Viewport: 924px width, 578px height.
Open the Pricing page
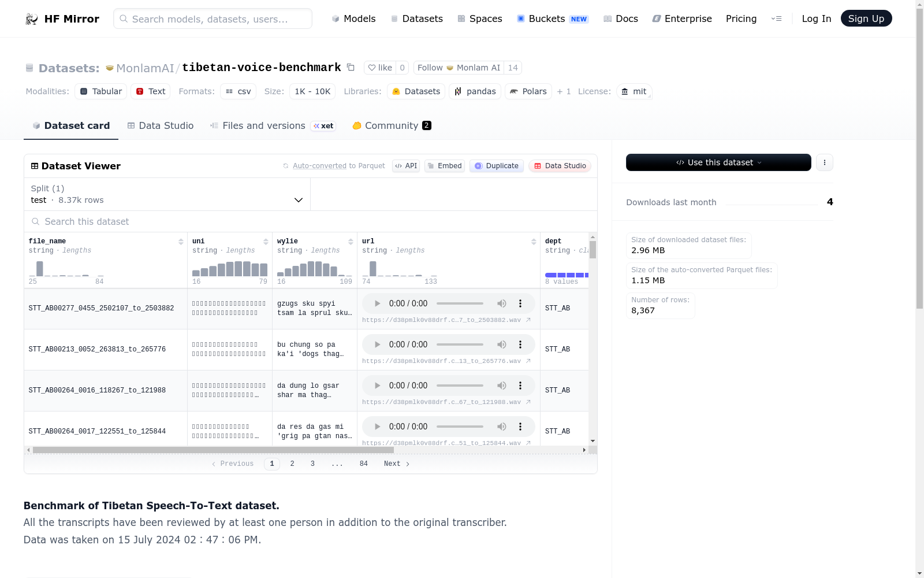click(741, 18)
